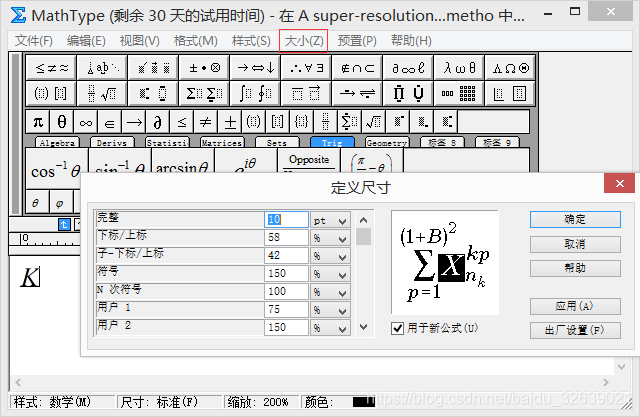The image size is (640, 417).
Task: Open unit dropdown for 符号 row
Action: (331, 274)
